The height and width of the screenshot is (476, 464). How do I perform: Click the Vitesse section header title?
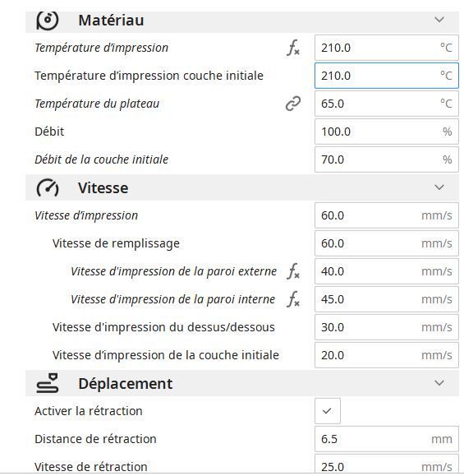tap(103, 188)
